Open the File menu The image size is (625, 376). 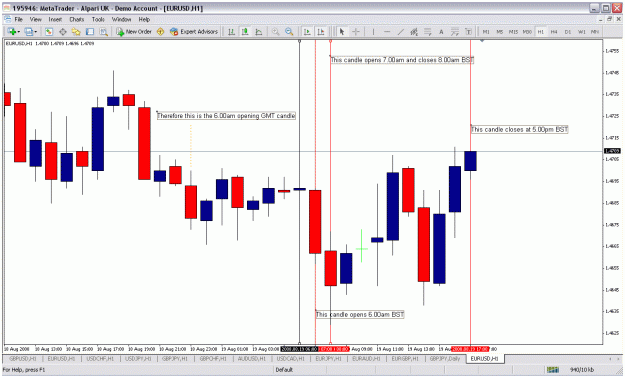19,19
